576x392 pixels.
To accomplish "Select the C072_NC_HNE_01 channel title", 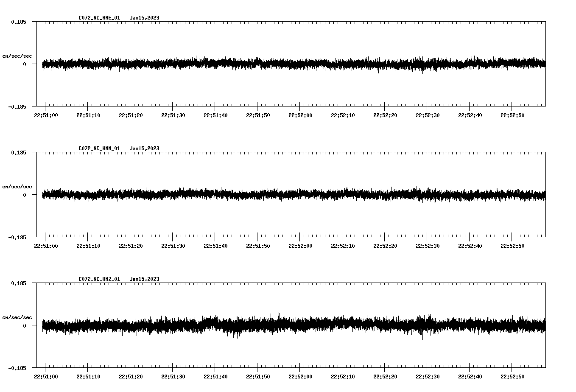I will [99, 18].
